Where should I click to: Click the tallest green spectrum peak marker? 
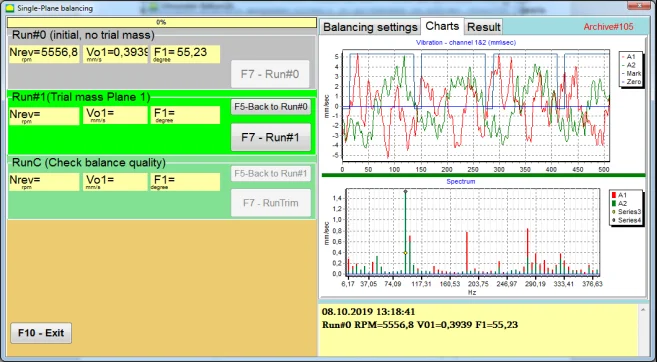(405, 191)
